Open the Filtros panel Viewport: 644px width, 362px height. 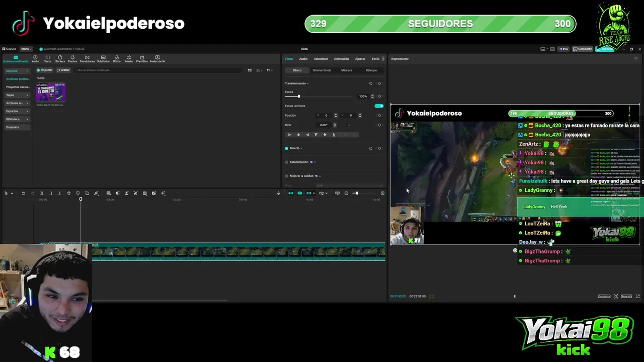pyautogui.click(x=117, y=59)
